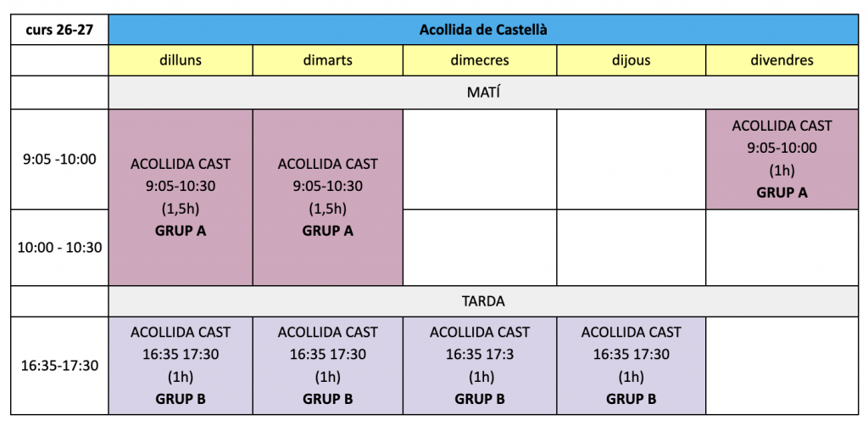Screen dimensions: 868x426
Task: Select the 16:35-17:30 time cell
Action: click(x=60, y=366)
